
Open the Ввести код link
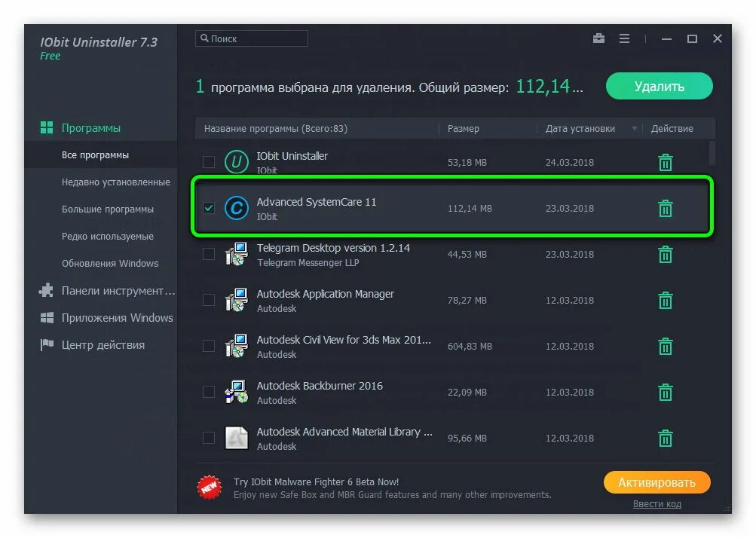point(657,504)
